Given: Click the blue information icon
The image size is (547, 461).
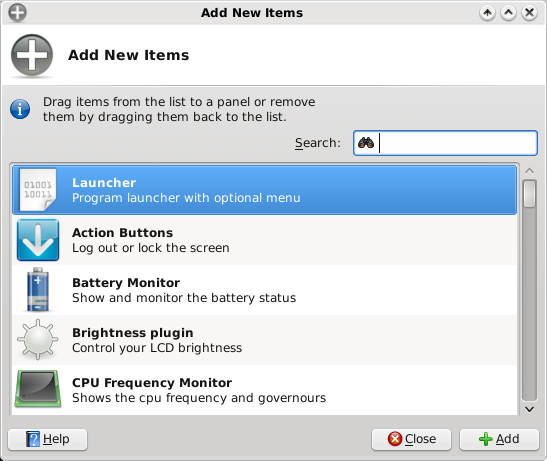Looking at the screenshot, I should 20,109.
